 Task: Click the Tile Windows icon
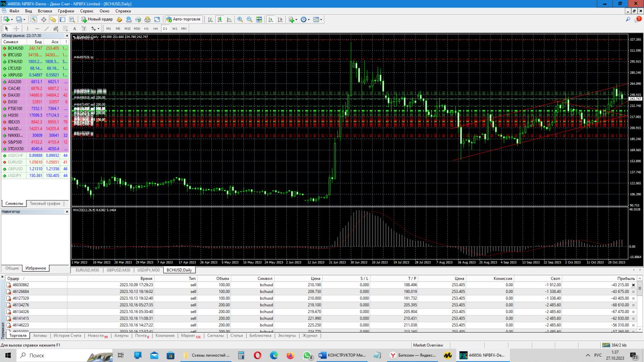[x=260, y=20]
